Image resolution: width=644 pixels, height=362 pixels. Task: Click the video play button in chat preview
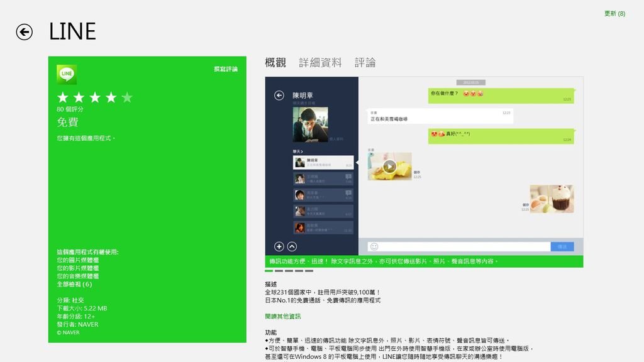[x=389, y=166]
